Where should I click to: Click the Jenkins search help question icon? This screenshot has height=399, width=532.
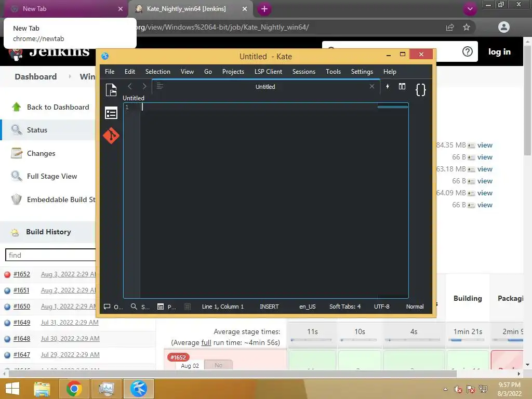coord(468,51)
